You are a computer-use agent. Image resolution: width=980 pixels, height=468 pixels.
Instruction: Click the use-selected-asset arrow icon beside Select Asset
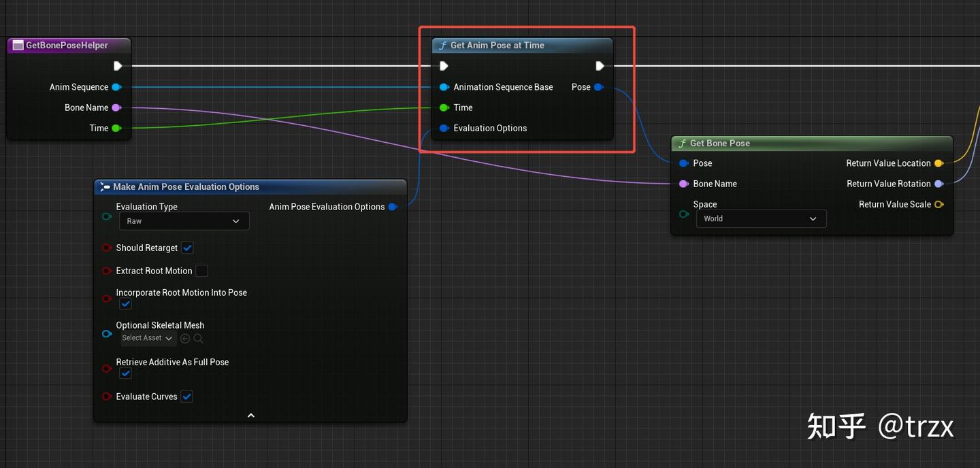click(x=185, y=338)
